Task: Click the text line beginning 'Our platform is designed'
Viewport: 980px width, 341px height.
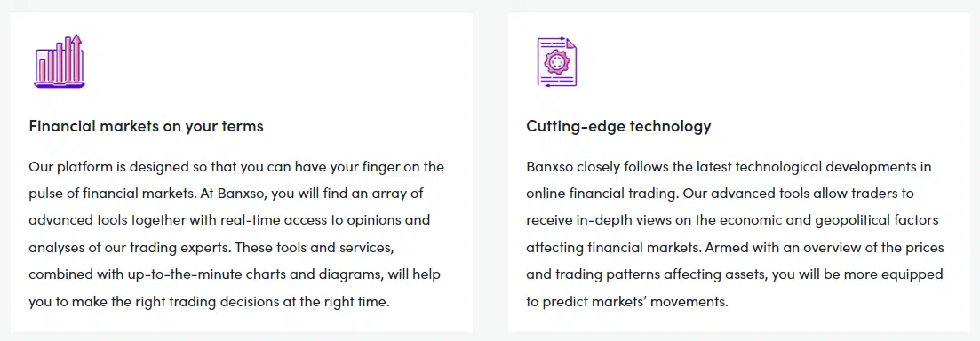Action: [x=236, y=167]
